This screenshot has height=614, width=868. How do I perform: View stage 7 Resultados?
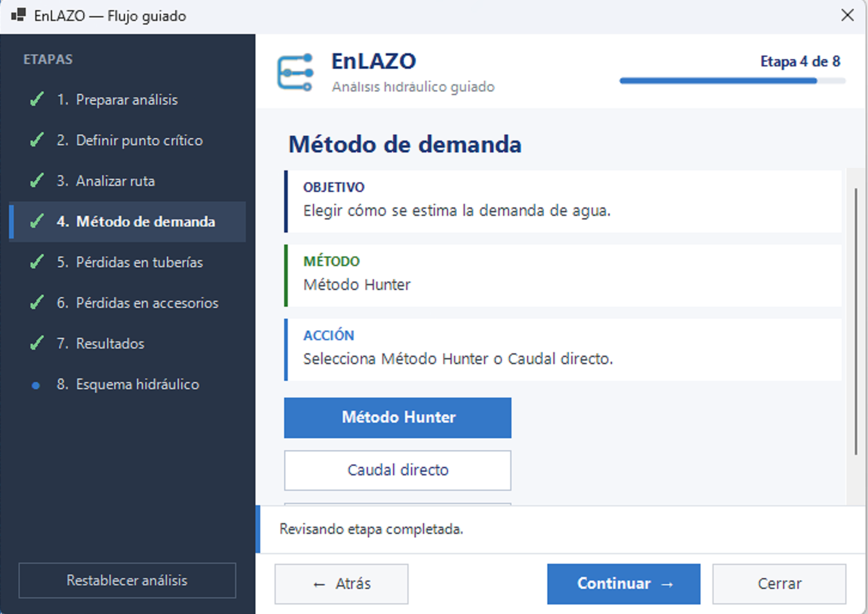click(127, 344)
